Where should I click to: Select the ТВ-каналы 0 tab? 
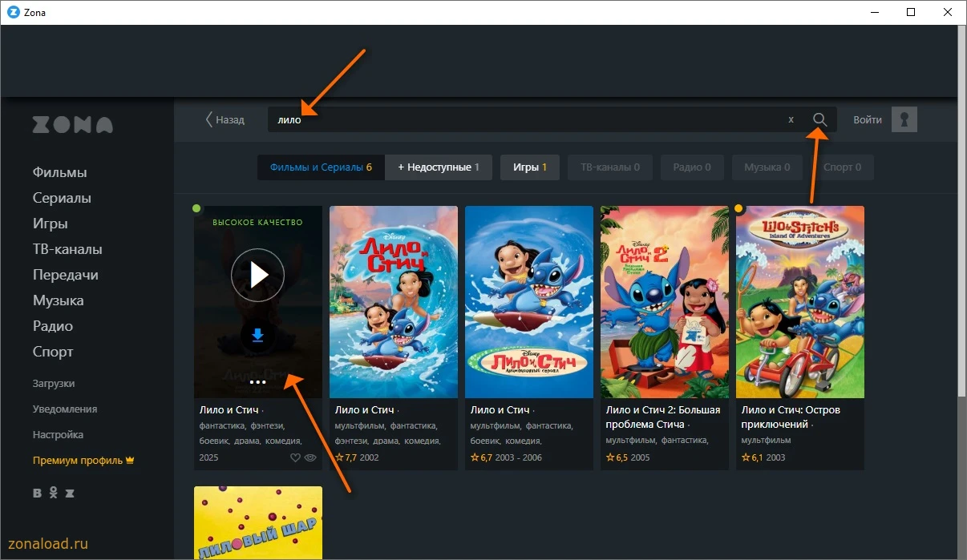tap(610, 167)
